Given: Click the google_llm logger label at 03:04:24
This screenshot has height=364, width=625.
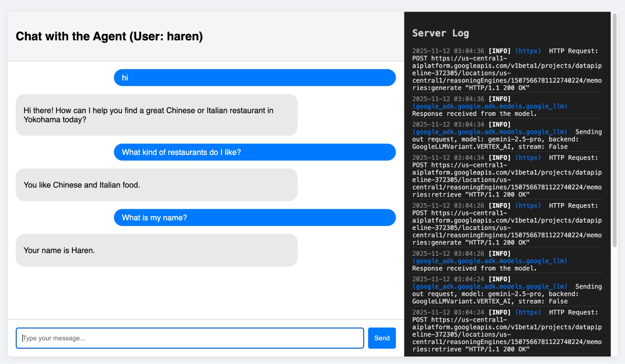Looking at the screenshot, I should 489,287.
